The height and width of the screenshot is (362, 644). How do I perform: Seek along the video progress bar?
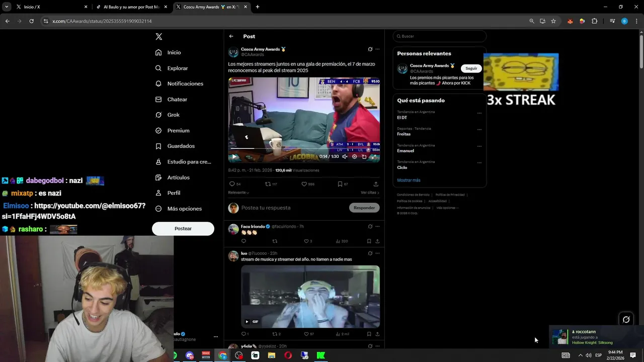304,149
